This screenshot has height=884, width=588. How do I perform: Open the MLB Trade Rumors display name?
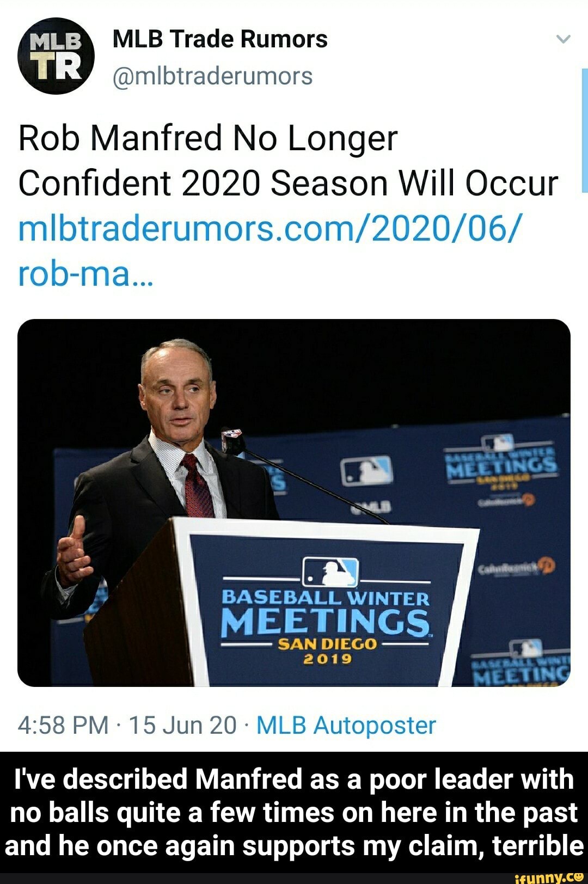(x=220, y=39)
